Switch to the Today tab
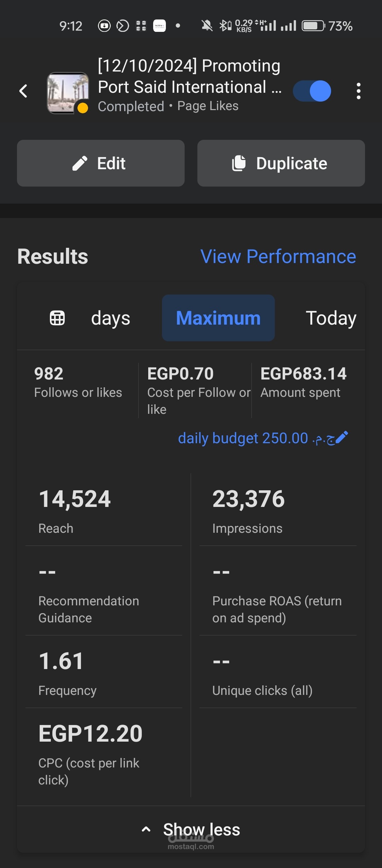This screenshot has height=868, width=382. point(331,318)
